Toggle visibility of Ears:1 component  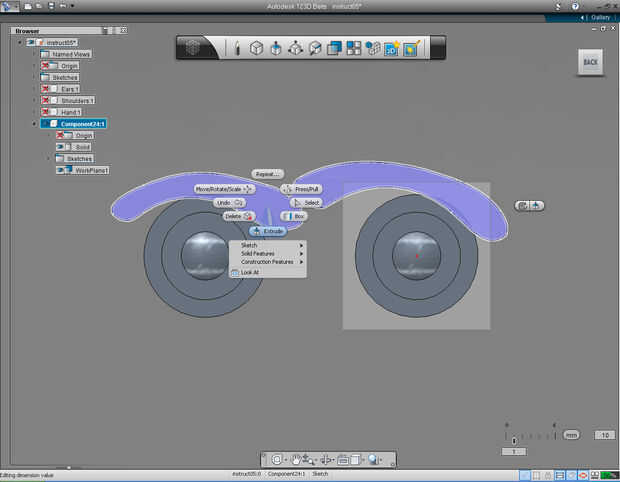pyautogui.click(x=46, y=89)
